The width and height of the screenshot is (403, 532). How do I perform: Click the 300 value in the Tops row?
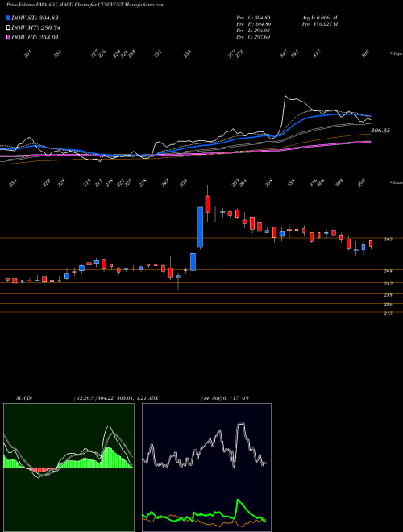pyautogui.click(x=365, y=54)
